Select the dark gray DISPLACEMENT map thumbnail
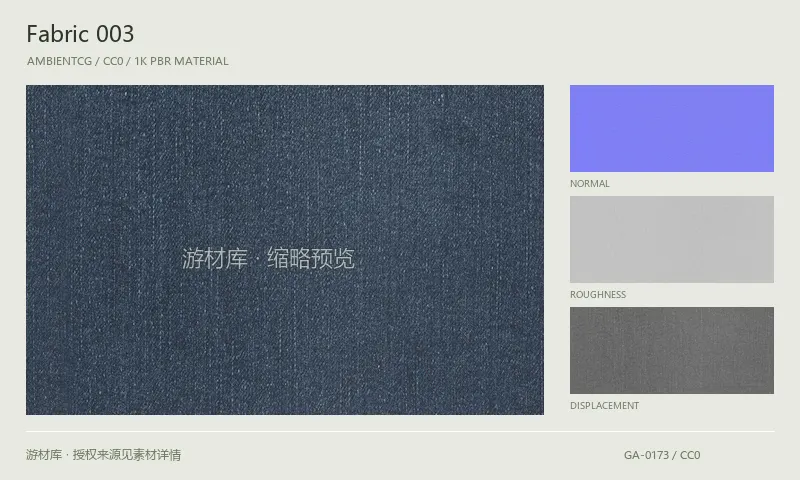The image size is (800, 480). pyautogui.click(x=671, y=350)
